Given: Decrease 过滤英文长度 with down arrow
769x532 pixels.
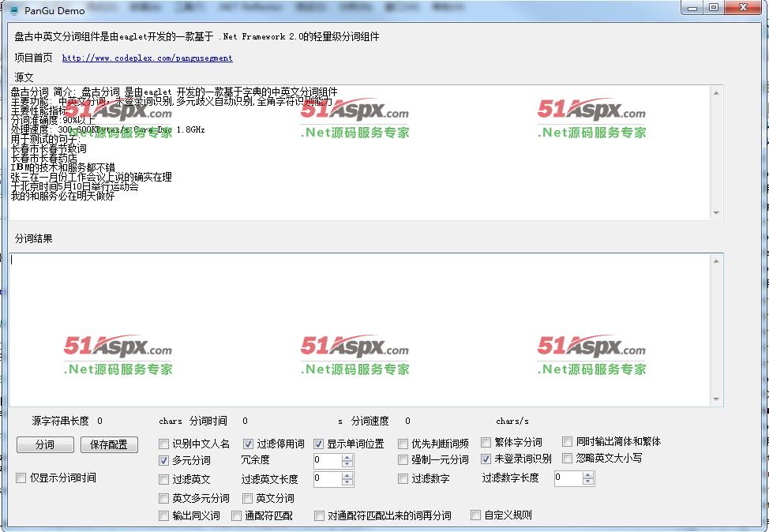Looking at the screenshot, I should (x=347, y=482).
